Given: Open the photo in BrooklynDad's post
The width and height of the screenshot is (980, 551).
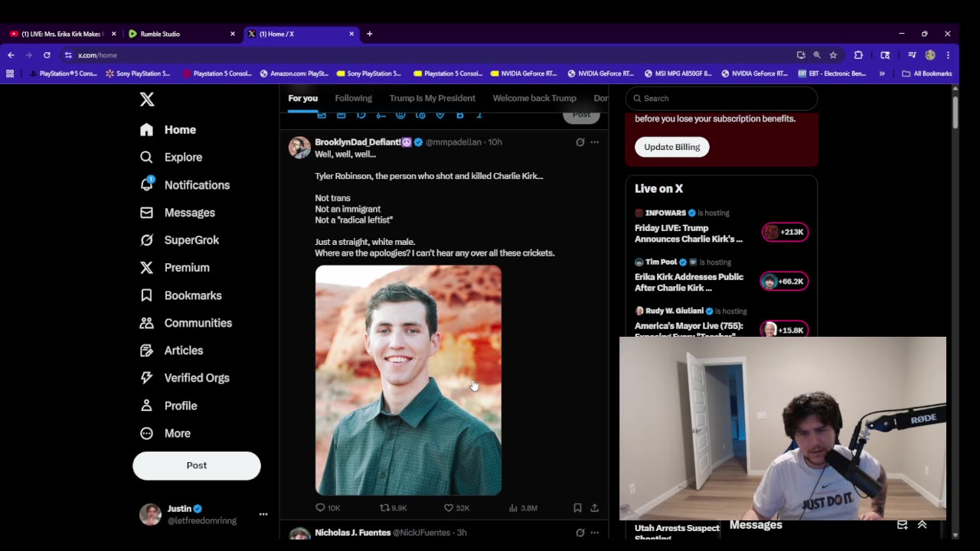Looking at the screenshot, I should (408, 380).
